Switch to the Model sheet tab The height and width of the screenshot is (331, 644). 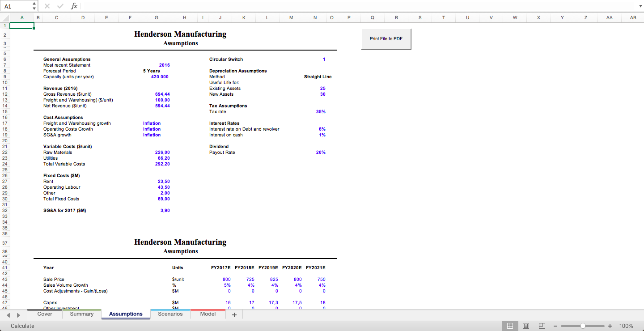208,314
